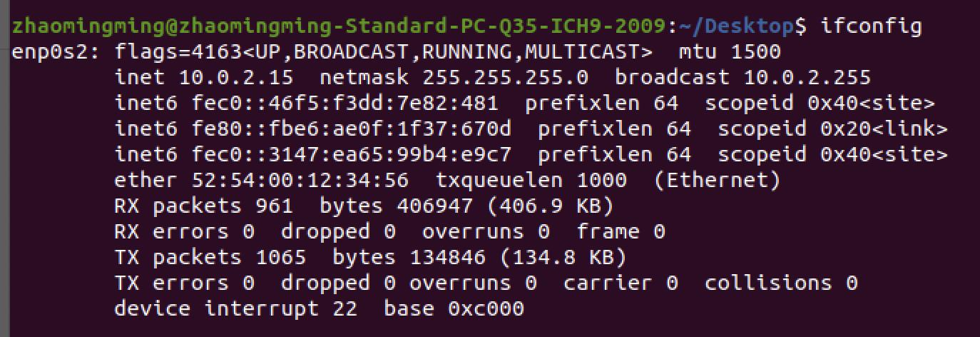This screenshot has height=337, width=980.
Task: Click the inet address 10.0.2.15
Action: click(242, 78)
